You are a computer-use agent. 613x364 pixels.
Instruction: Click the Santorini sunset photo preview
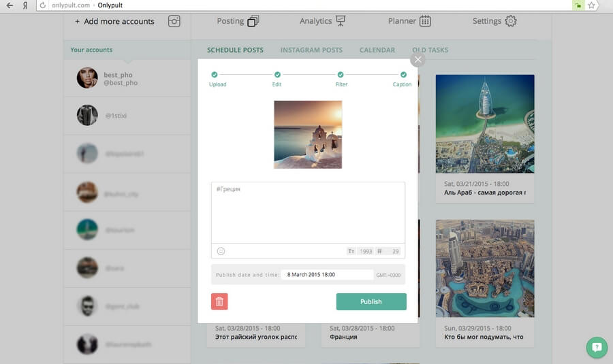(308, 135)
